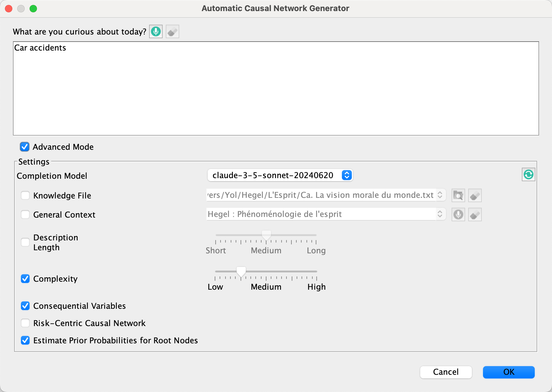Expand the Knowledge File path combo box

click(x=440, y=195)
